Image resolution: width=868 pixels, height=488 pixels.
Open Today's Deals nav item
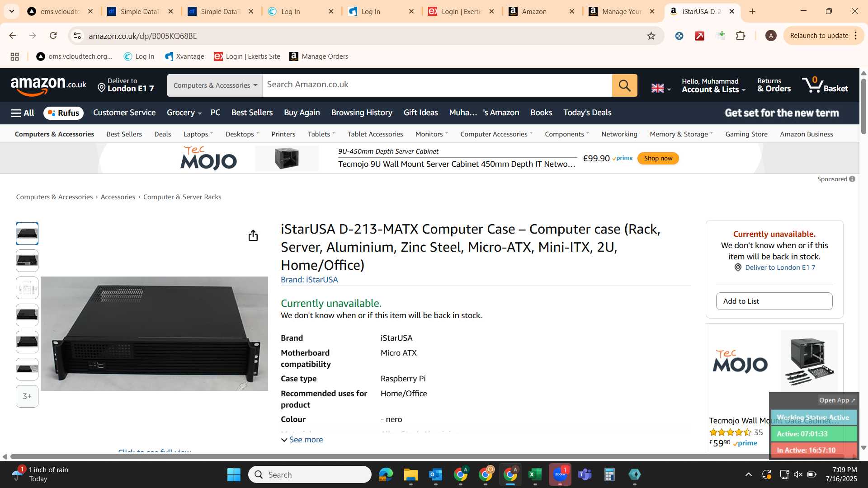(587, 113)
